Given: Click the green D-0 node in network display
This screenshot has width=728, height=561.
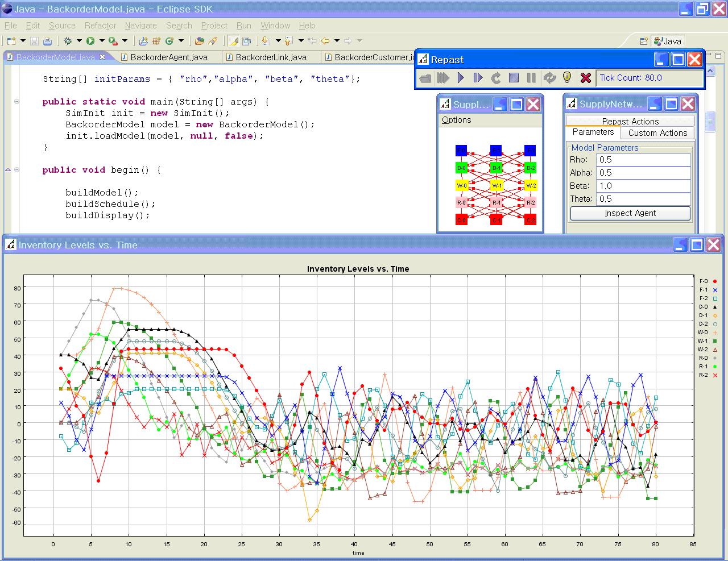Looking at the screenshot, I should click(461, 168).
